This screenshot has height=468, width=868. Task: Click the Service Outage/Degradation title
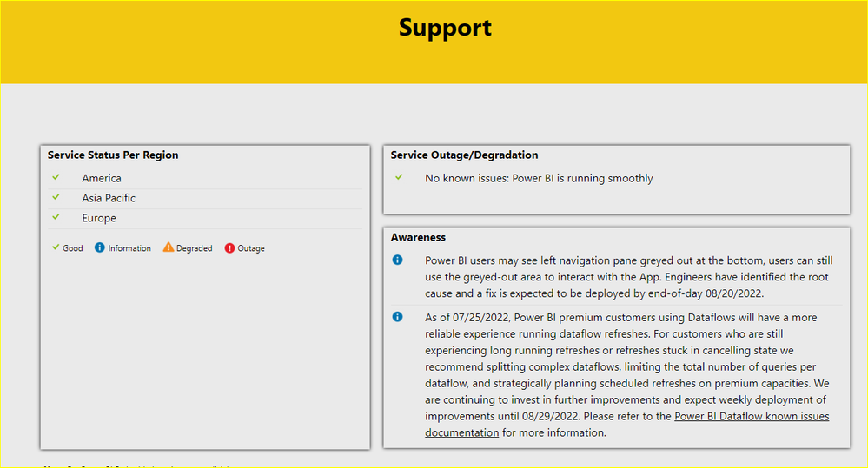pos(464,155)
